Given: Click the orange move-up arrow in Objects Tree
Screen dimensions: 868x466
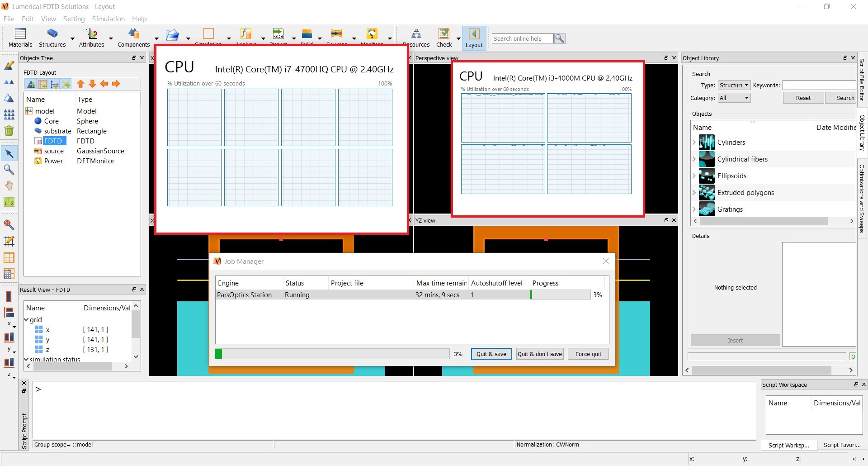Looking at the screenshot, I should (80, 84).
